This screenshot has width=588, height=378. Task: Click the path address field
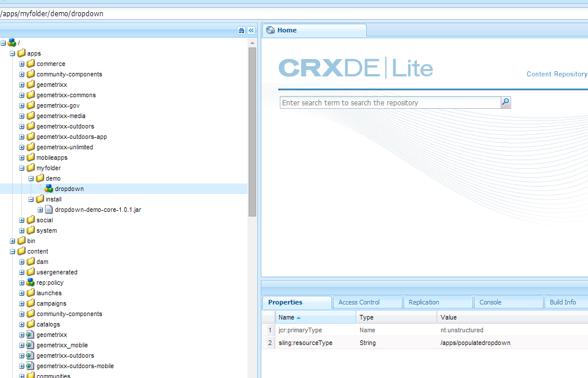(x=294, y=13)
